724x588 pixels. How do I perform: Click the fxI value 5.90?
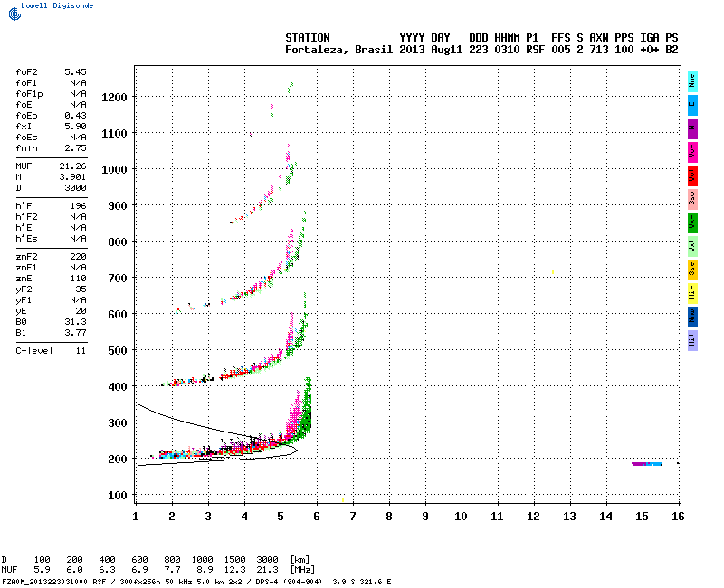75,126
